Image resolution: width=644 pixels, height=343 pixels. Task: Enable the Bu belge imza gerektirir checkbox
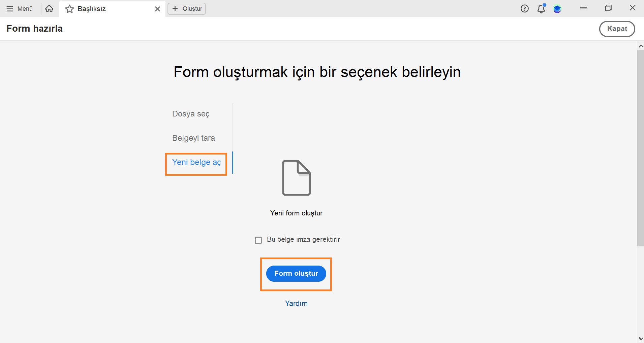[x=258, y=240]
